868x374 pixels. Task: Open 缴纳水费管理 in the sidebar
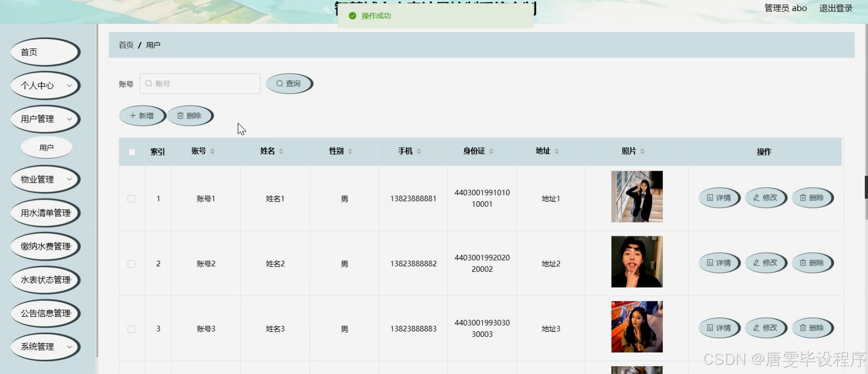tap(45, 246)
